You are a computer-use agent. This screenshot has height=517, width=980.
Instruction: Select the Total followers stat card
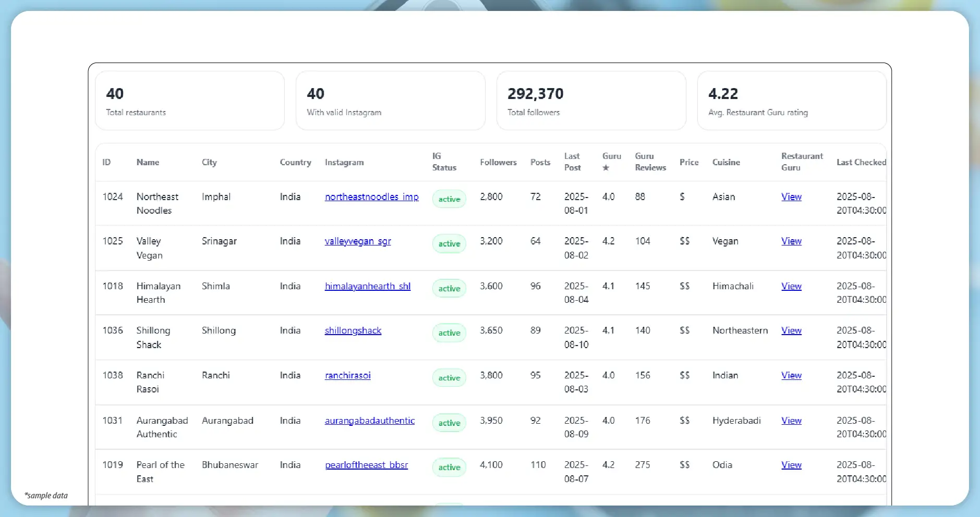592,101
